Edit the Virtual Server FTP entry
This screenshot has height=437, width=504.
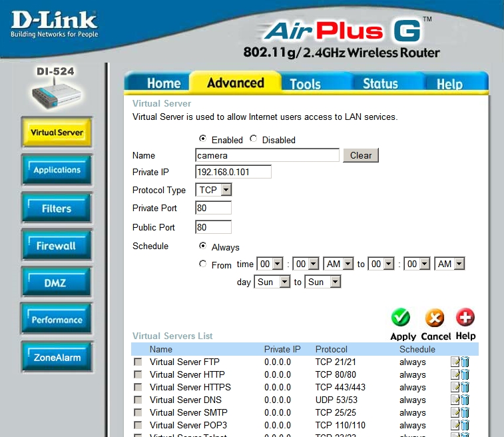[x=455, y=362]
